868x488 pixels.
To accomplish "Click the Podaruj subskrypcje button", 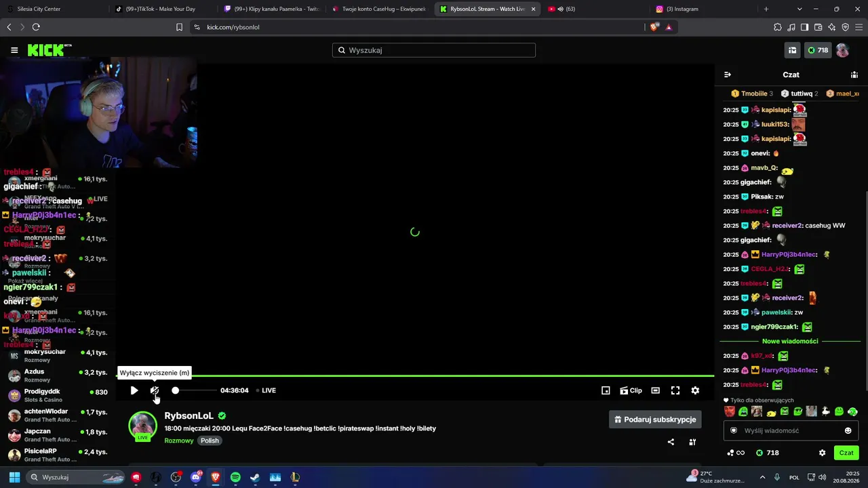I will [655, 420].
